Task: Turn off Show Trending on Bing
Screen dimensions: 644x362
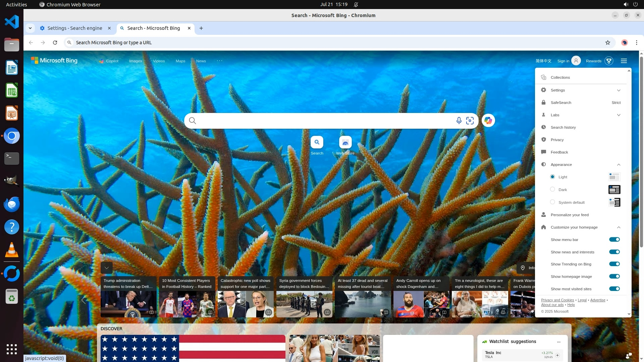Action: [x=614, y=264]
